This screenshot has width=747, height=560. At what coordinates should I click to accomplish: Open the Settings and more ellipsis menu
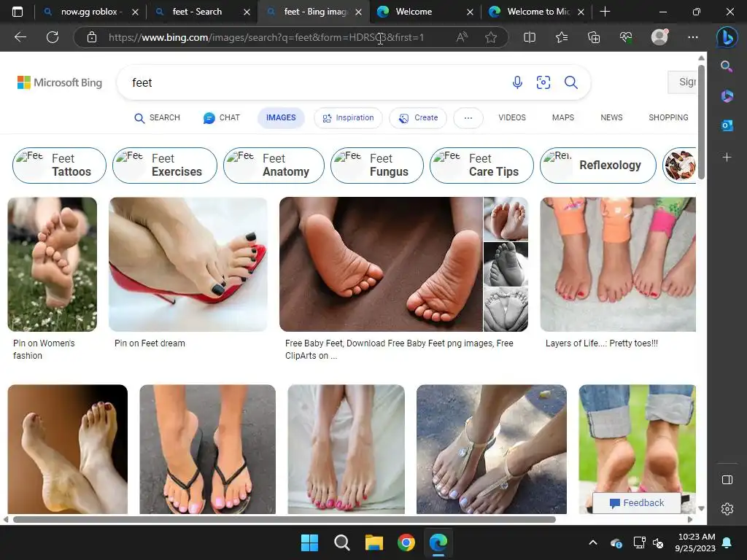(693, 37)
